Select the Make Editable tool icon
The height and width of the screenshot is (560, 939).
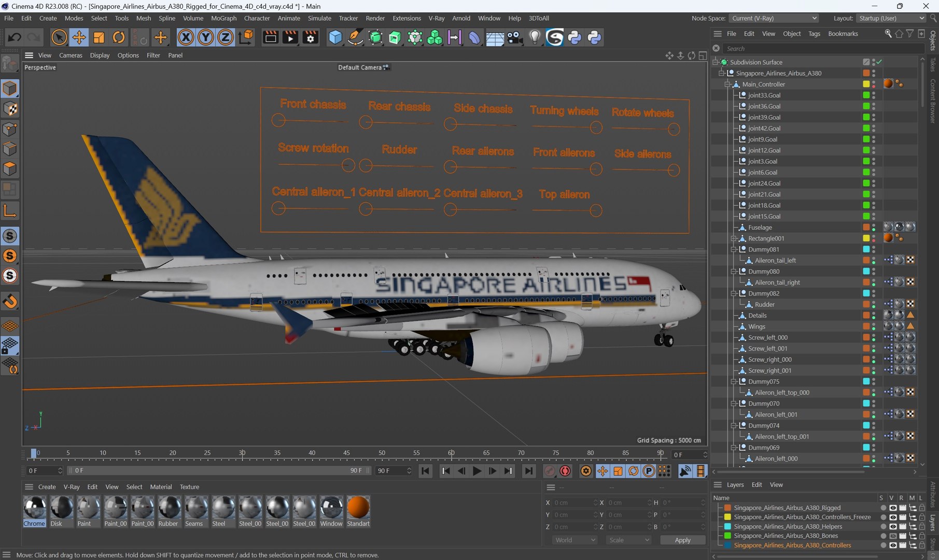click(10, 64)
